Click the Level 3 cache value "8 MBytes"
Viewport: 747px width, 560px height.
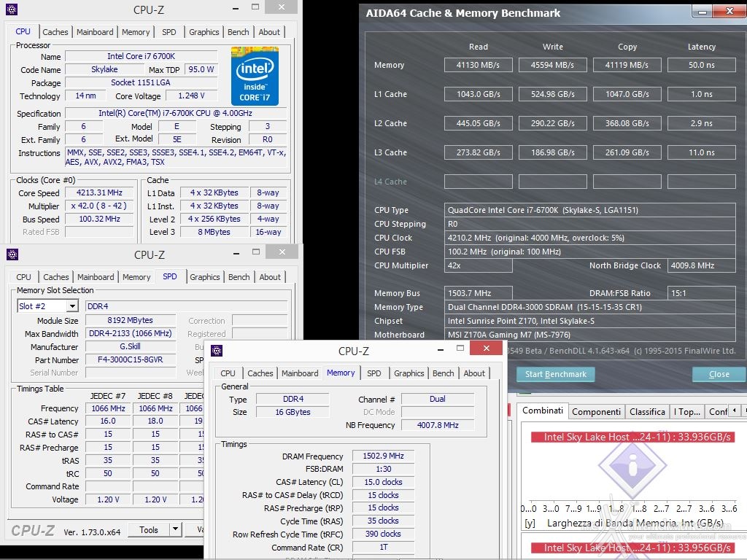tap(214, 232)
